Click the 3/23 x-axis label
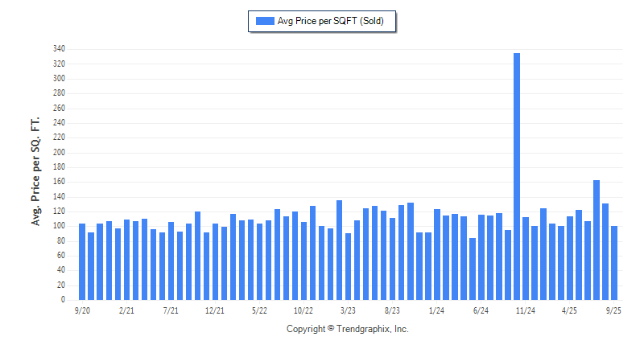 tap(348, 310)
